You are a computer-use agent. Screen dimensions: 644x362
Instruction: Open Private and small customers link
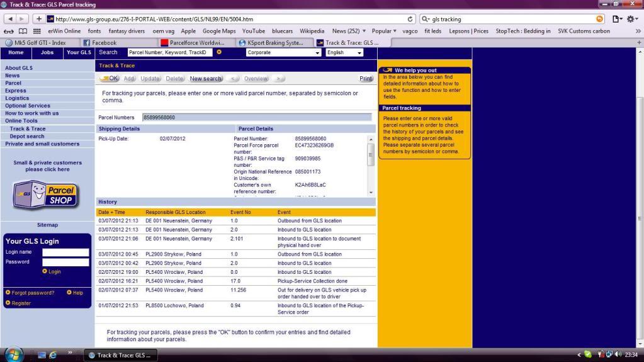pos(42,144)
